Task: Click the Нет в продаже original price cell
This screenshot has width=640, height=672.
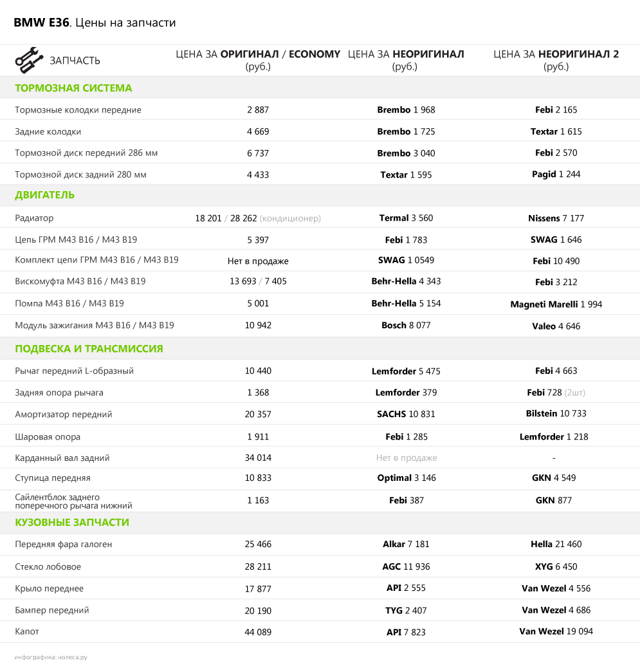Action: click(258, 261)
